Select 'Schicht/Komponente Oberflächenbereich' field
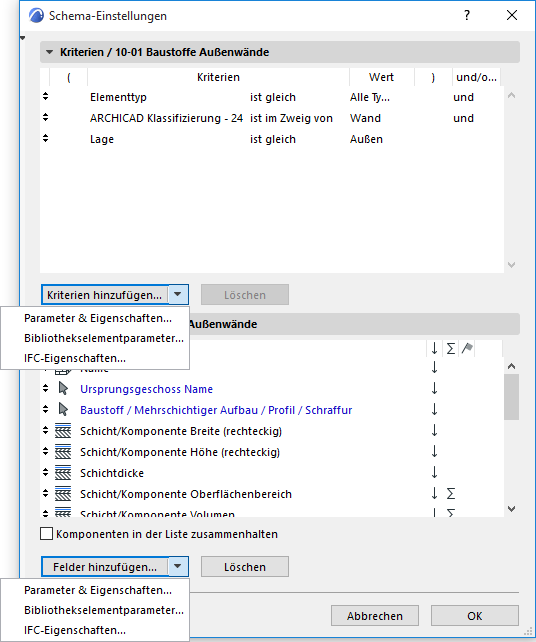The height and width of the screenshot is (642, 536). 186,494
